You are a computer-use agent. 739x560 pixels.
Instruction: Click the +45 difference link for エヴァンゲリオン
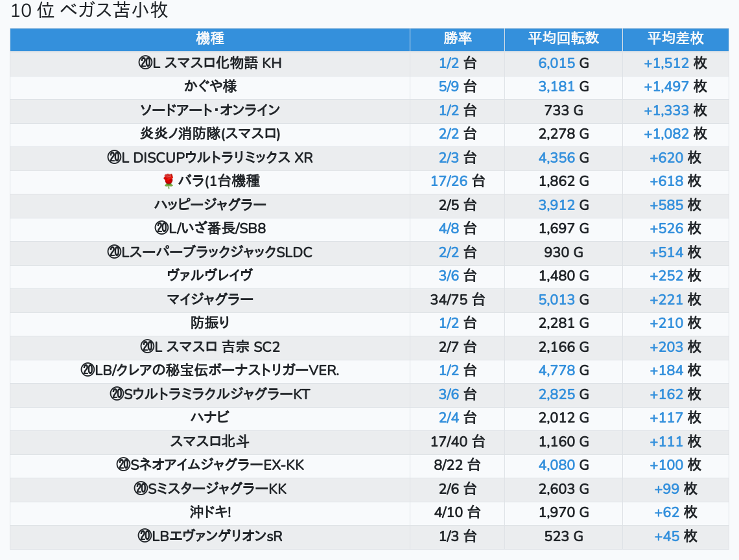pos(666,536)
